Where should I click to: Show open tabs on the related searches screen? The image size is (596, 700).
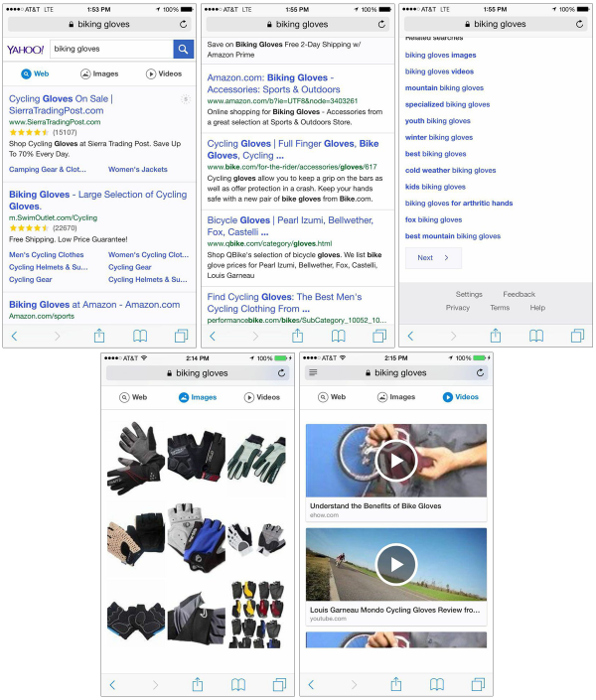pyautogui.click(x=577, y=336)
